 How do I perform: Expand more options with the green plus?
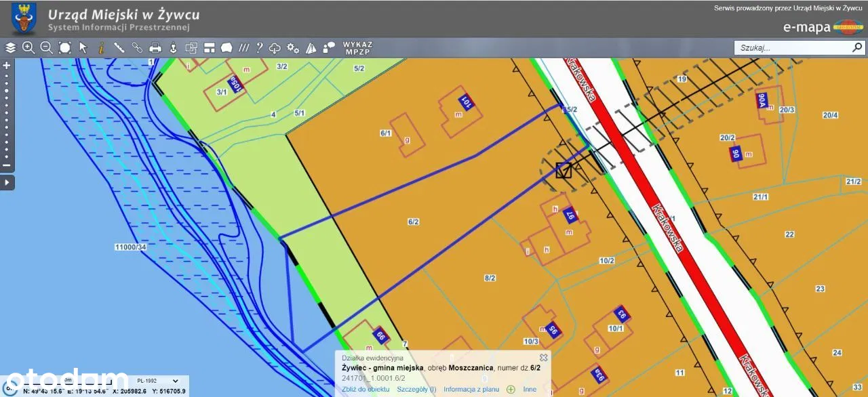tap(511, 390)
